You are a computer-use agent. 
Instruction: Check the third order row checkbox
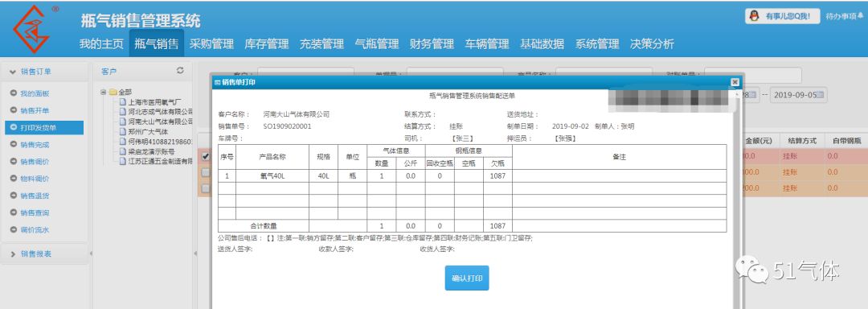206,189
